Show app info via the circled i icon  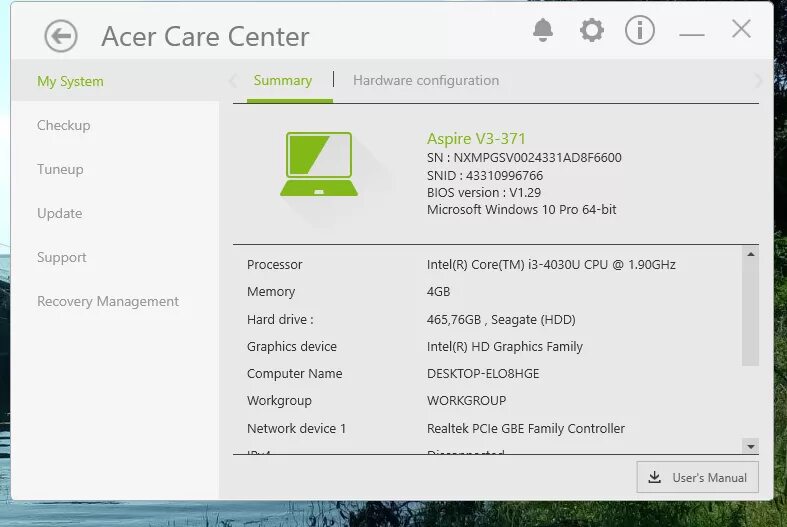click(639, 30)
